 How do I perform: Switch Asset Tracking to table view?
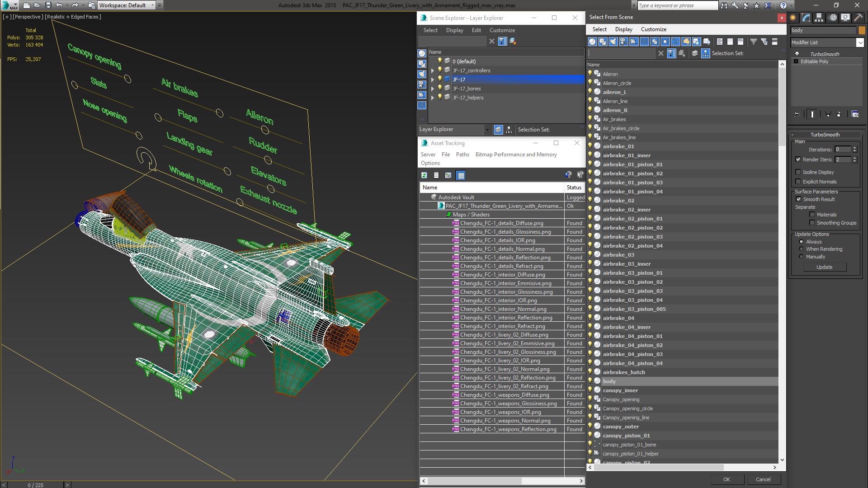pyautogui.click(x=461, y=175)
